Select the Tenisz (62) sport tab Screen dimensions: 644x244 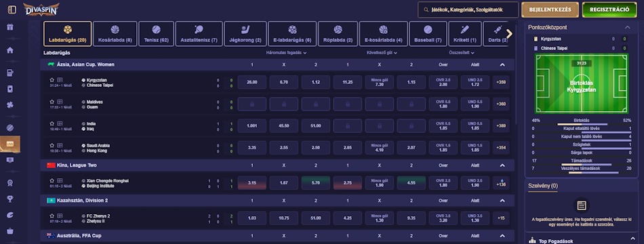click(156, 34)
